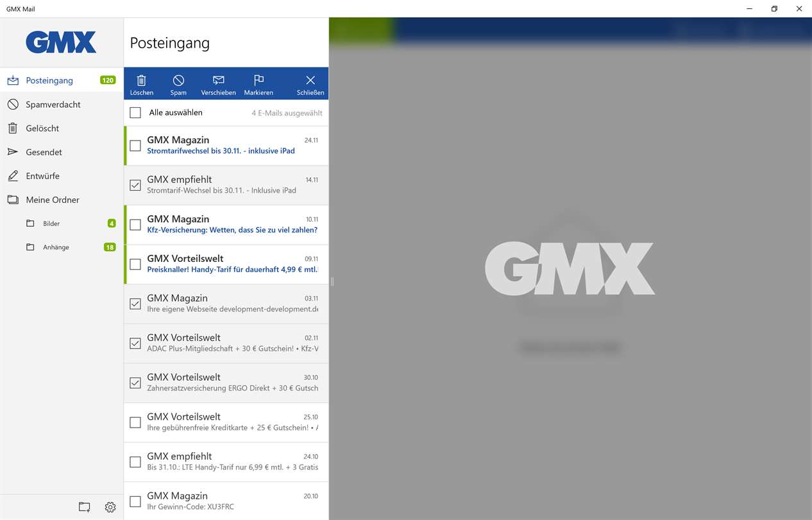Open the Posteingang folder

pos(62,80)
